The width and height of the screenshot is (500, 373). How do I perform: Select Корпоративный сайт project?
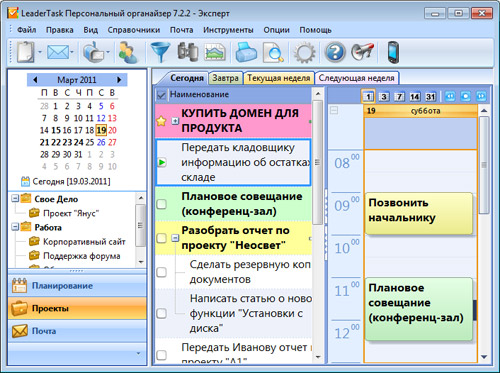(84, 241)
